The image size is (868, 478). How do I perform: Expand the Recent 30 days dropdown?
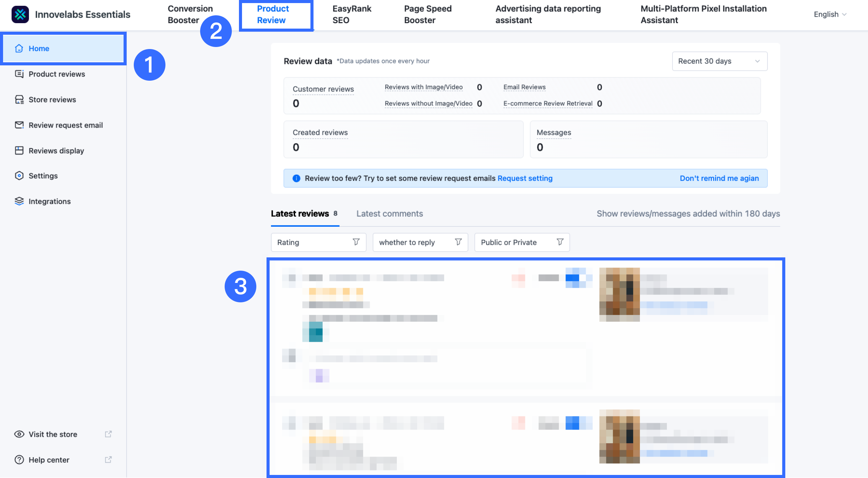click(x=719, y=61)
